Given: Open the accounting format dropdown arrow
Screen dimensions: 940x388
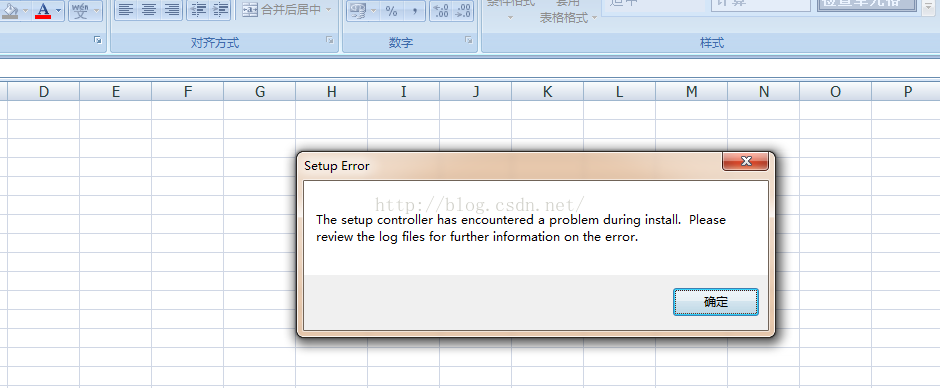Looking at the screenshot, I should [x=374, y=10].
